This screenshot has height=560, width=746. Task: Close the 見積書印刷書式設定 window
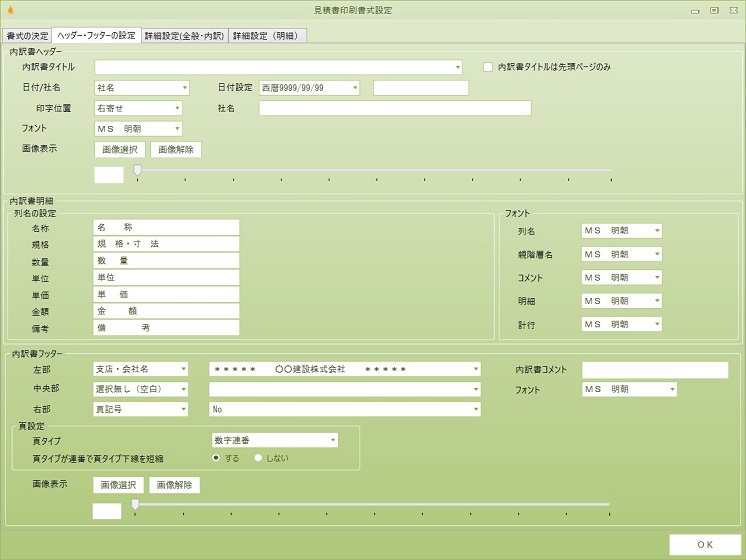734,10
